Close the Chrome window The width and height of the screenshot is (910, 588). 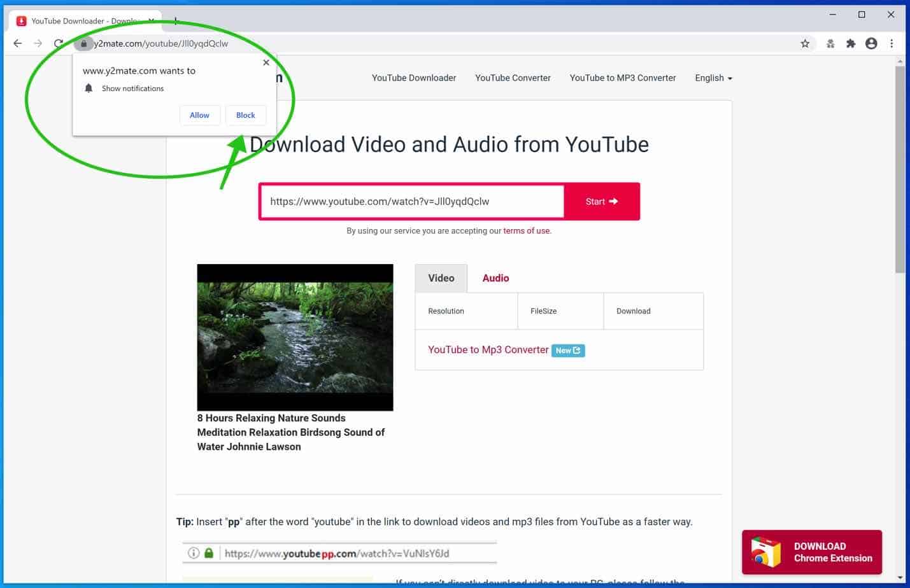[x=891, y=15]
